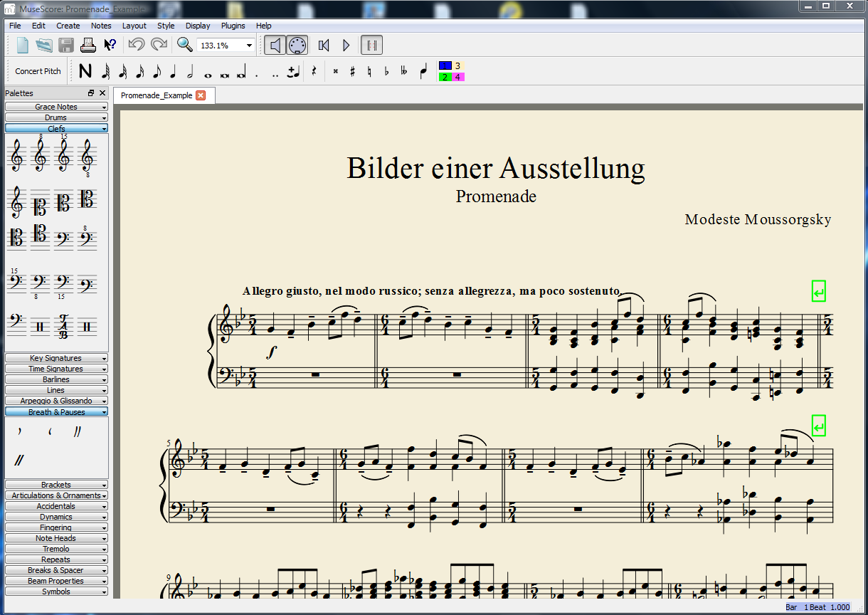The height and width of the screenshot is (615, 868).
Task: Open the File menu
Action: click(x=15, y=26)
